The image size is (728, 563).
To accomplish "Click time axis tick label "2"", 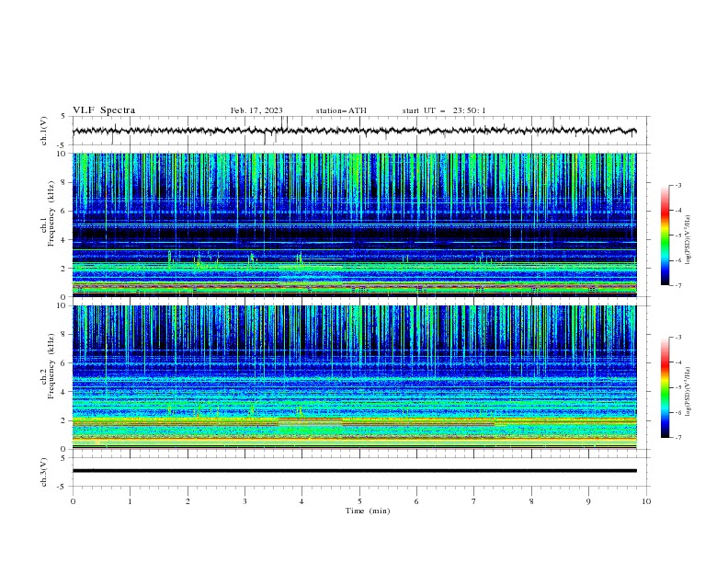I will pyautogui.click(x=188, y=501).
